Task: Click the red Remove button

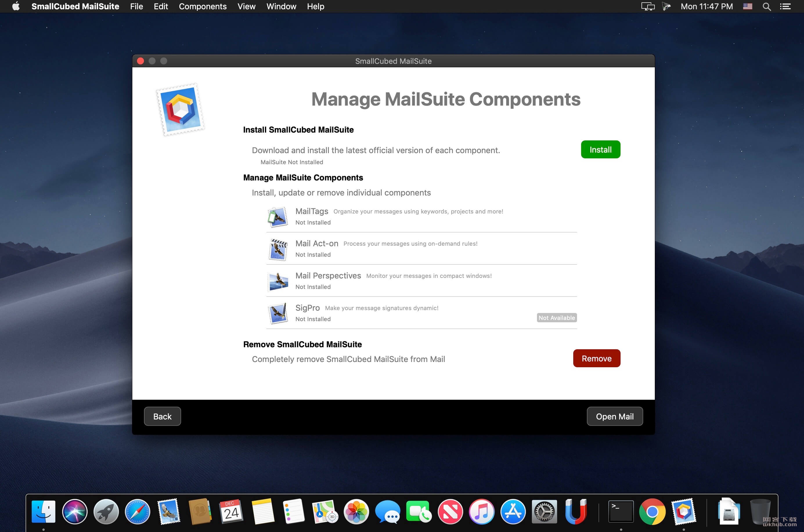Action: 596,358
